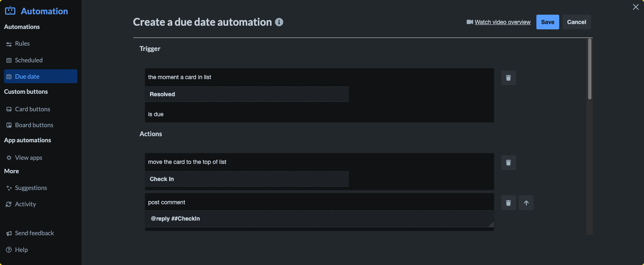This screenshot has width=644, height=265.
Task: Edit the Resolved list name field
Action: point(247,94)
